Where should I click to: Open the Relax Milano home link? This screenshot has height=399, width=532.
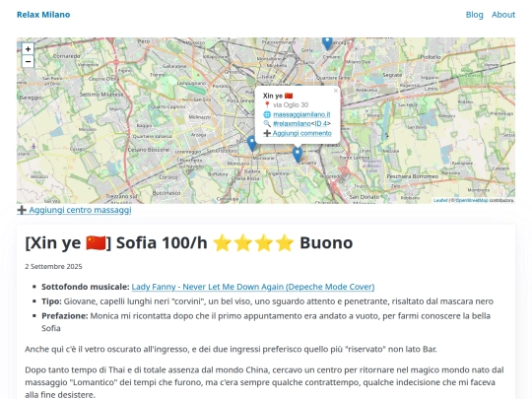[43, 15]
